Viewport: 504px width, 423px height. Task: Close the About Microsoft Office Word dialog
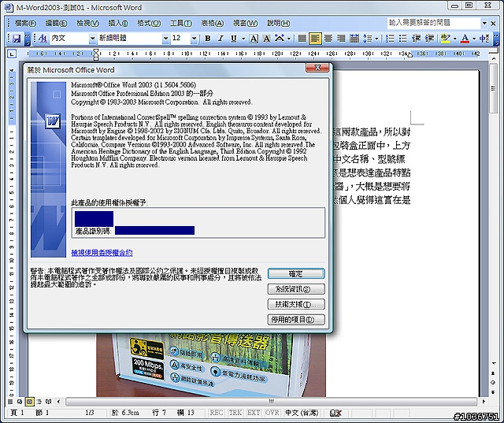(x=317, y=68)
